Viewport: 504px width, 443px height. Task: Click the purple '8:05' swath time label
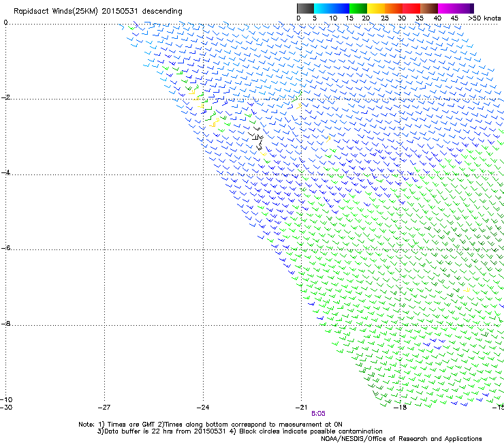point(318,414)
